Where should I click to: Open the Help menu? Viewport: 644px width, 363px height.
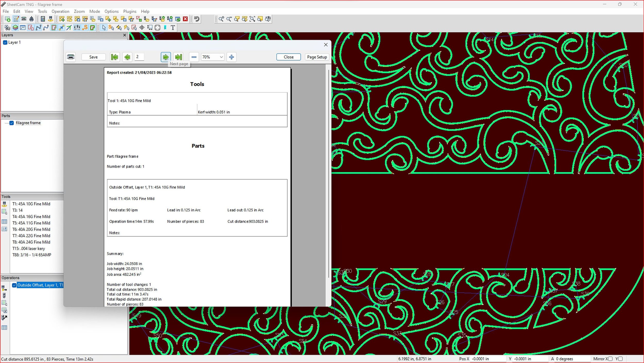pyautogui.click(x=145, y=11)
